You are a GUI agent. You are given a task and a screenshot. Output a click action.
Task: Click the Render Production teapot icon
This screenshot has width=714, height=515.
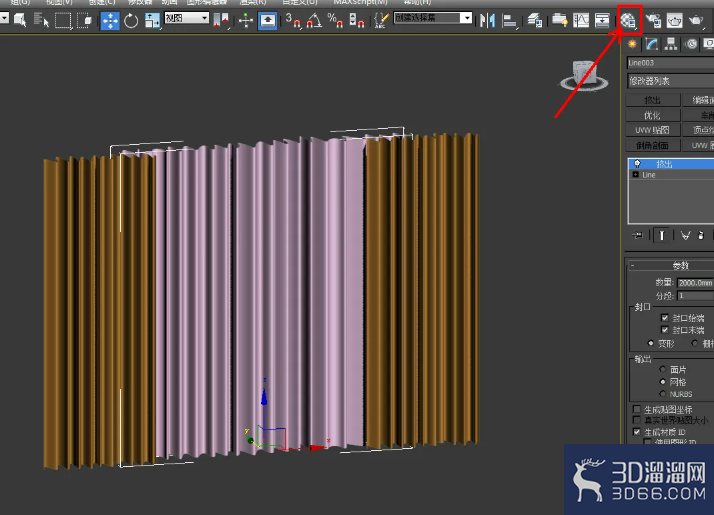[x=696, y=20]
